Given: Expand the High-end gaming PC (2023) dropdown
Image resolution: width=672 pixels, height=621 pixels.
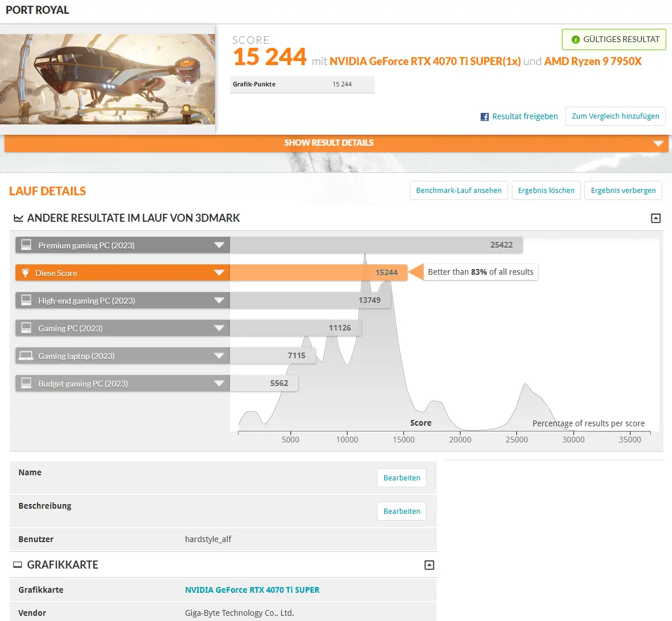Looking at the screenshot, I should [219, 300].
